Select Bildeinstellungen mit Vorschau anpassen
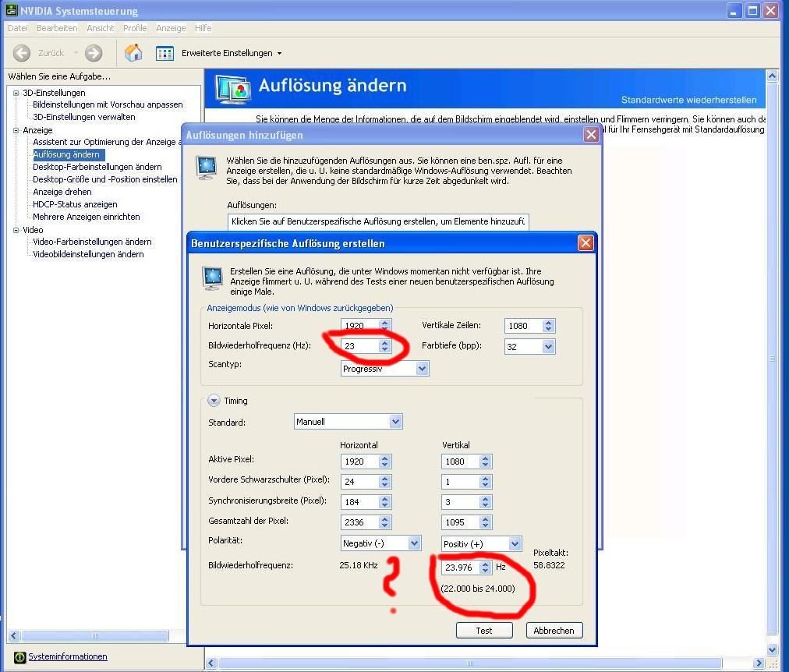The image size is (789, 672). coord(108,104)
